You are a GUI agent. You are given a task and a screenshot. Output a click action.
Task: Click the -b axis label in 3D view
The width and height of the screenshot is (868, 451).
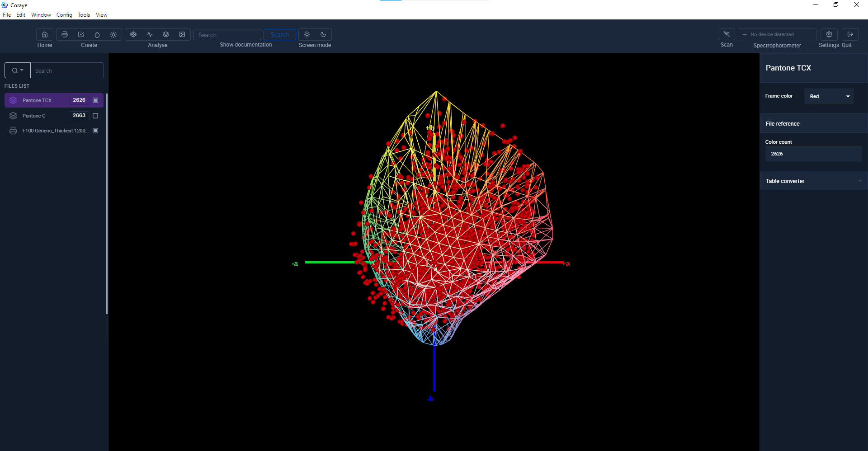(430, 399)
